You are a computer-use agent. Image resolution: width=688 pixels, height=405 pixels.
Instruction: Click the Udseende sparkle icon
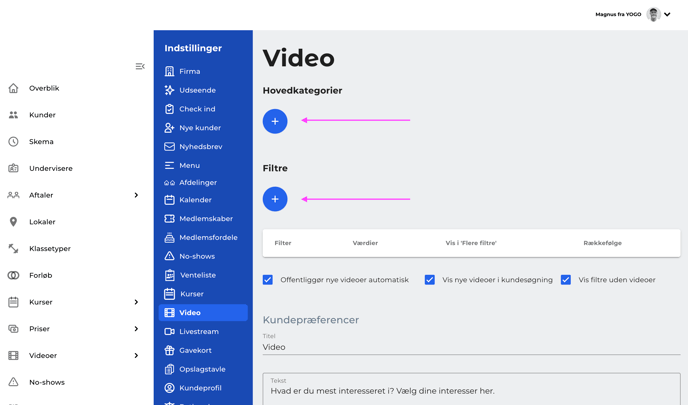coord(169,90)
